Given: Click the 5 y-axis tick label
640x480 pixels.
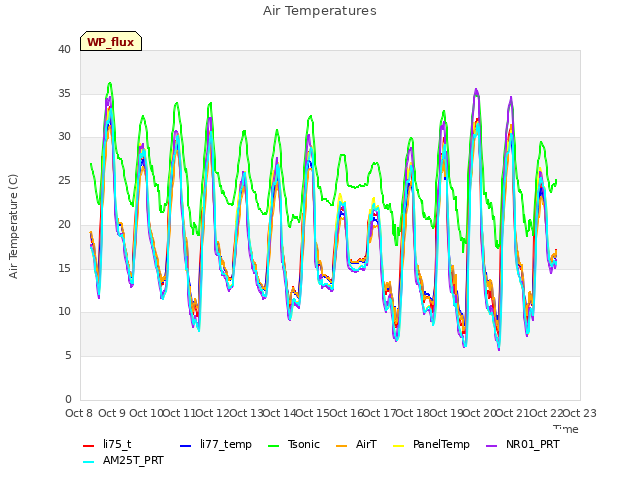Looking at the screenshot, I should (68, 356).
